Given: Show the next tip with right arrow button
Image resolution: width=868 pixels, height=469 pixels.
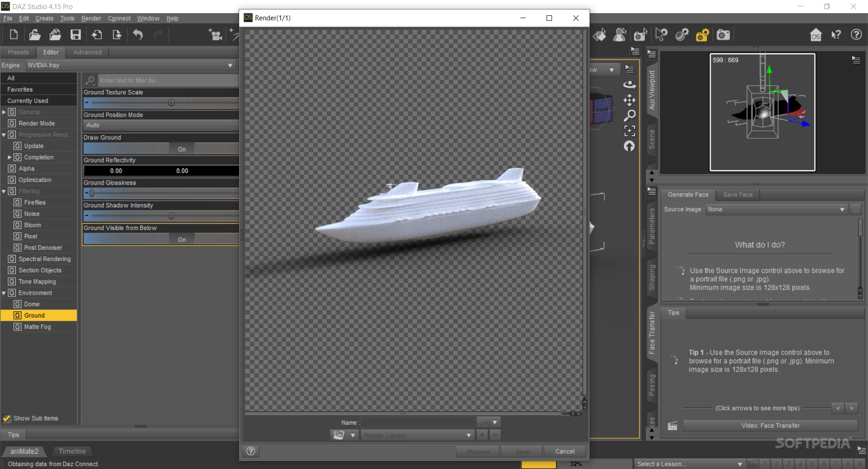Looking at the screenshot, I should click(x=852, y=408).
